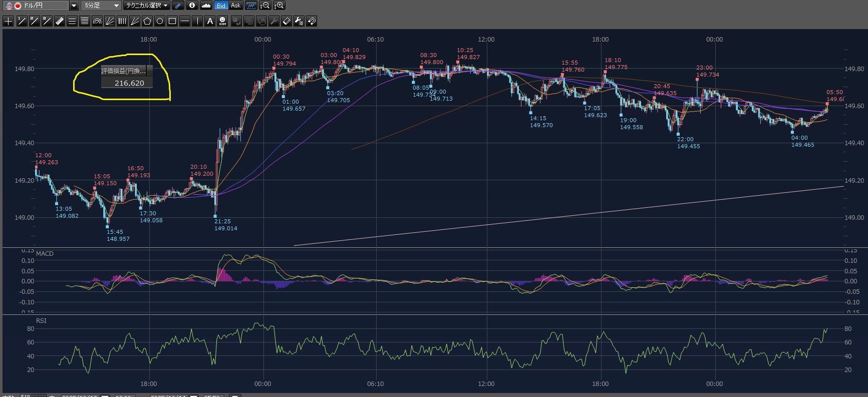Image resolution: width=868 pixels, height=397 pixels.
Task: Open the ドル/円 currency pair dropdown
Action: point(74,6)
